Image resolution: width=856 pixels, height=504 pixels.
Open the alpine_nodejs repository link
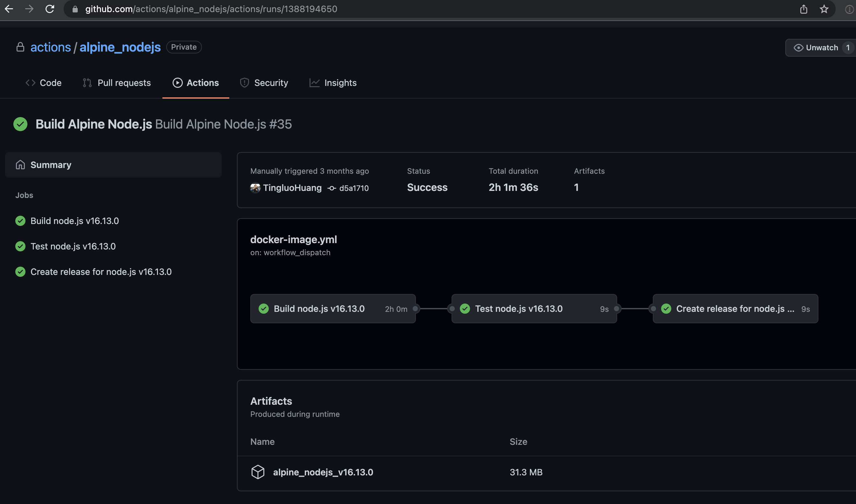[120, 47]
